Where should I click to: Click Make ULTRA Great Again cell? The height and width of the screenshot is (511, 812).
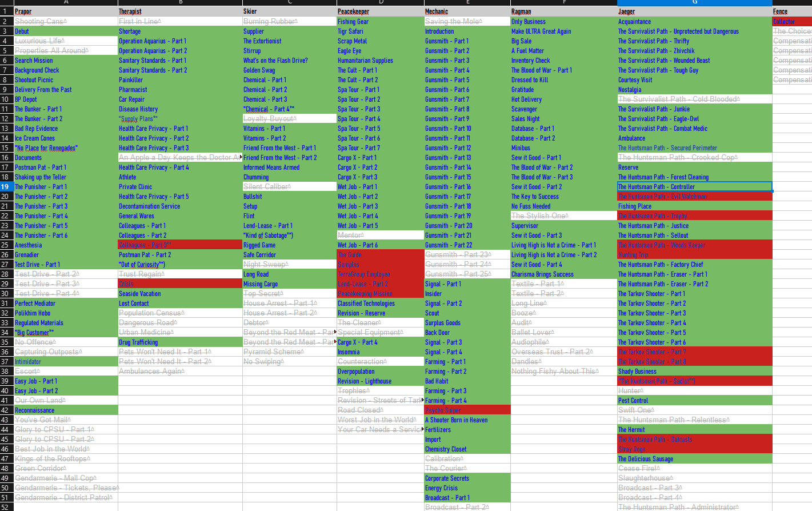[x=564, y=31]
